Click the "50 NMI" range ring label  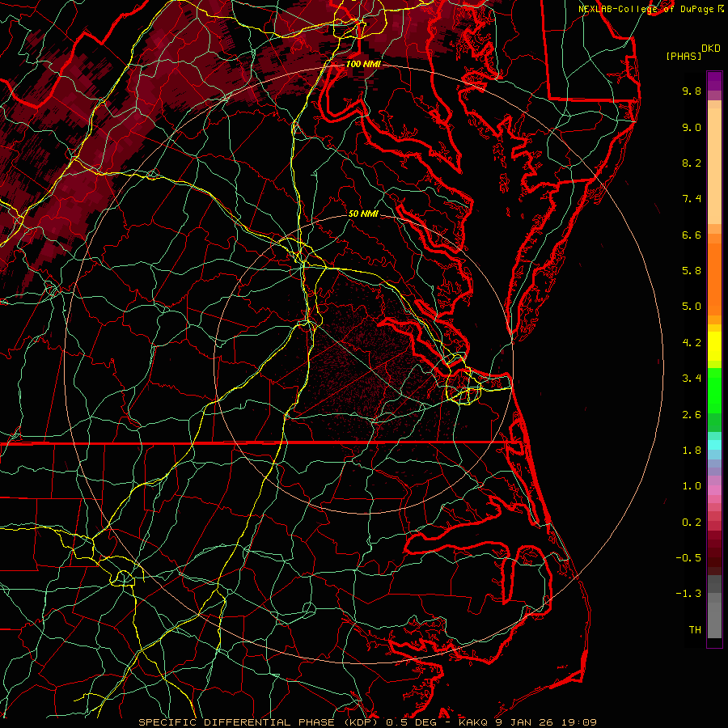(363, 214)
